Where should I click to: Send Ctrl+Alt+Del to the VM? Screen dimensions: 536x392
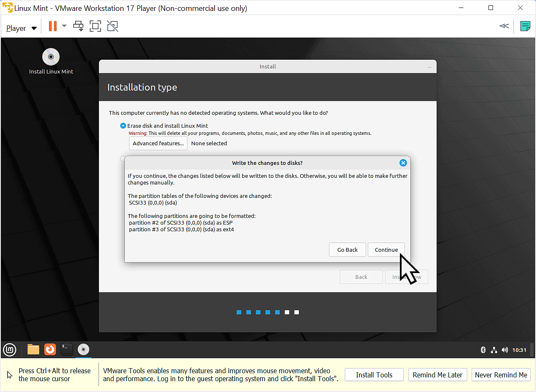78,26
